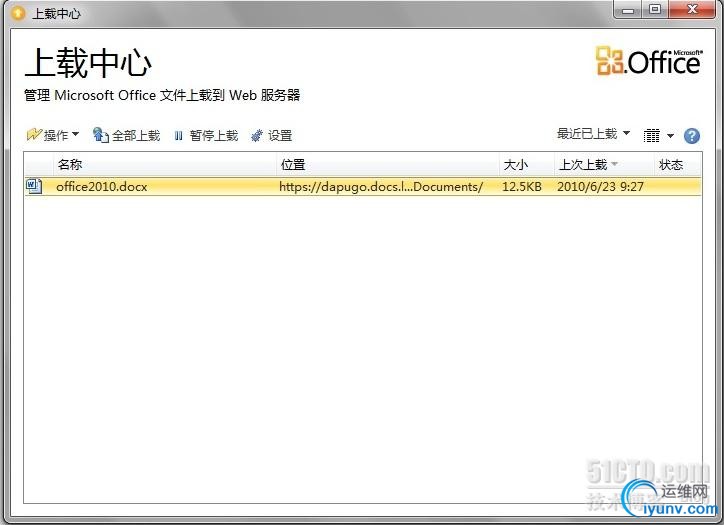Screen dimensions: 724x525
Task: Sort by the 名称 column header
Action: (x=165, y=165)
